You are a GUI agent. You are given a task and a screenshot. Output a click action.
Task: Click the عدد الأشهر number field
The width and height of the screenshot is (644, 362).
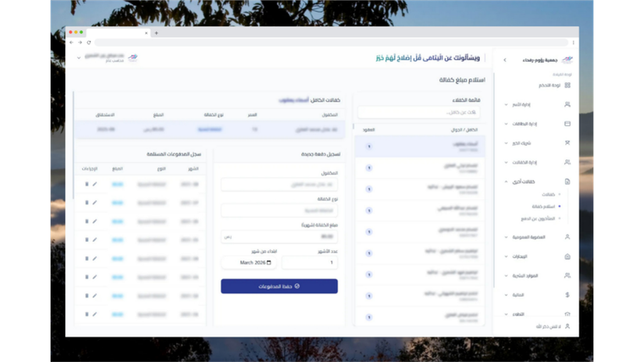click(x=309, y=263)
